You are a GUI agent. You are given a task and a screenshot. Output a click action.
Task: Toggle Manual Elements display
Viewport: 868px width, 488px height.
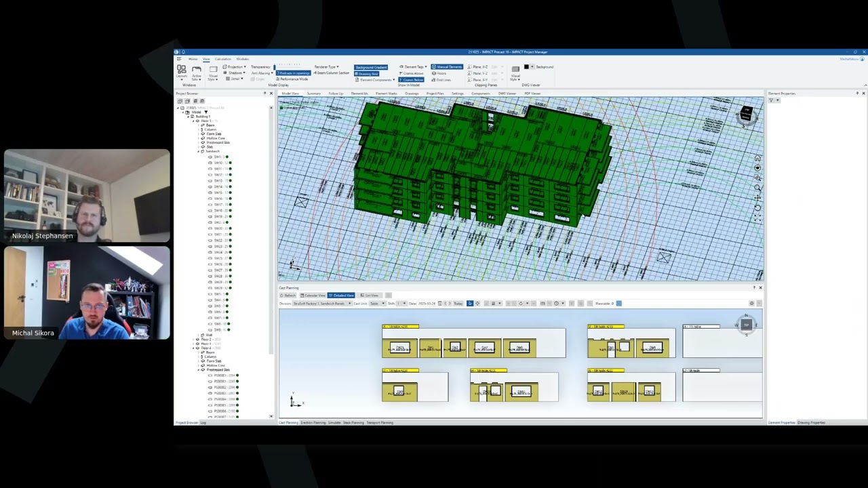[447, 67]
